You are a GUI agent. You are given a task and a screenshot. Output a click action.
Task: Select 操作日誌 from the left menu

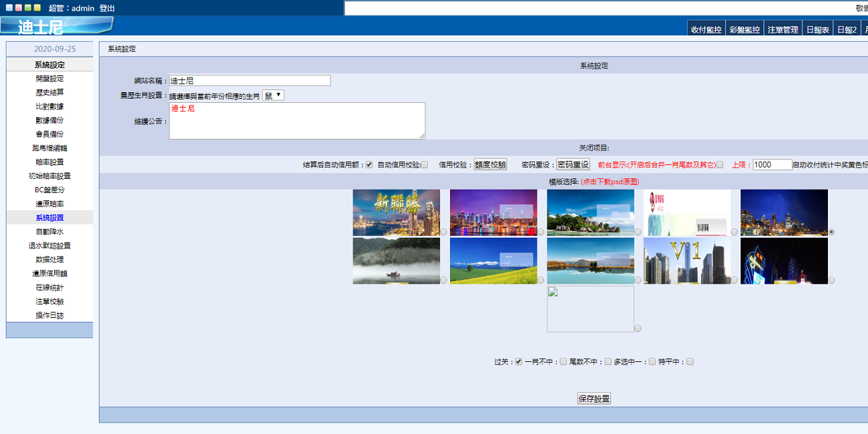[x=49, y=315]
